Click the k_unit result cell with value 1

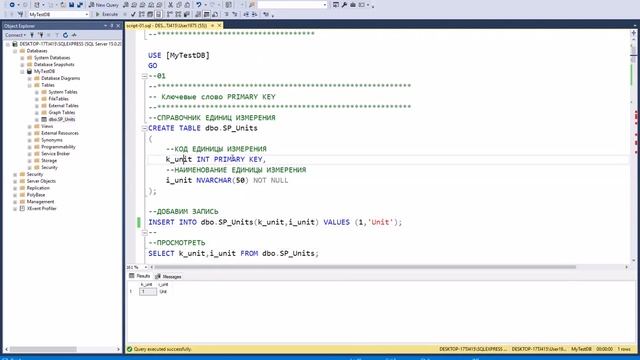pyautogui.click(x=148, y=292)
